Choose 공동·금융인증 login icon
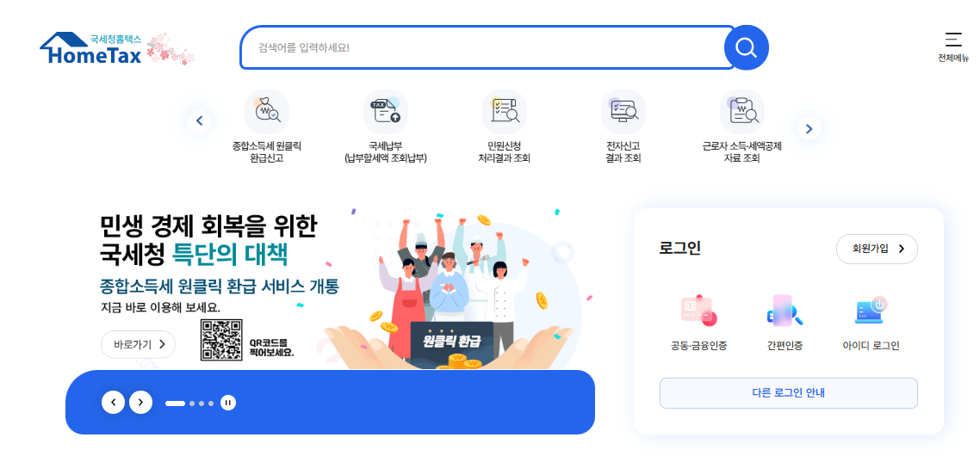 [698, 311]
